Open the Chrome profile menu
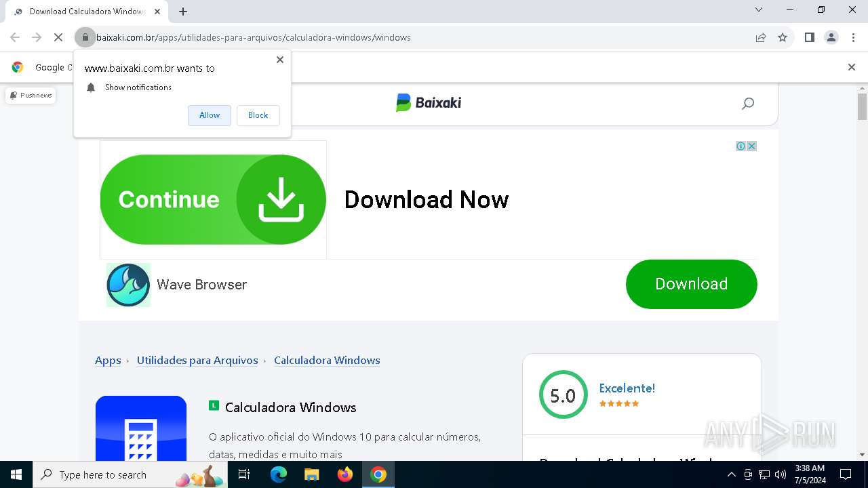Screen dimensions: 868x488 (831, 37)
